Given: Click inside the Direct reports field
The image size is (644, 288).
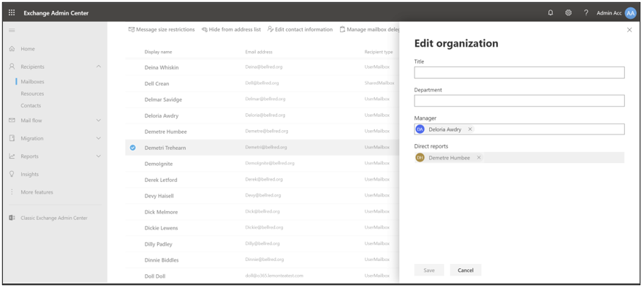Looking at the screenshot, I should [519, 157].
